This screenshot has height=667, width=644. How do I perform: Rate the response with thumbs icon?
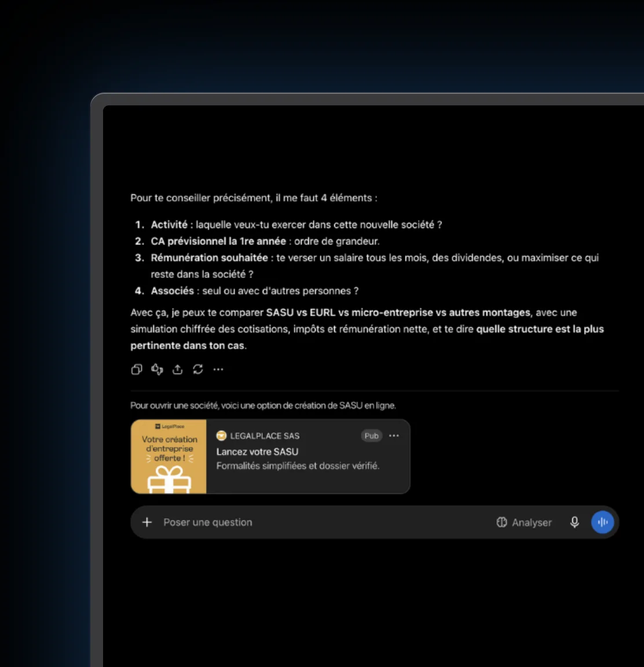click(x=157, y=369)
